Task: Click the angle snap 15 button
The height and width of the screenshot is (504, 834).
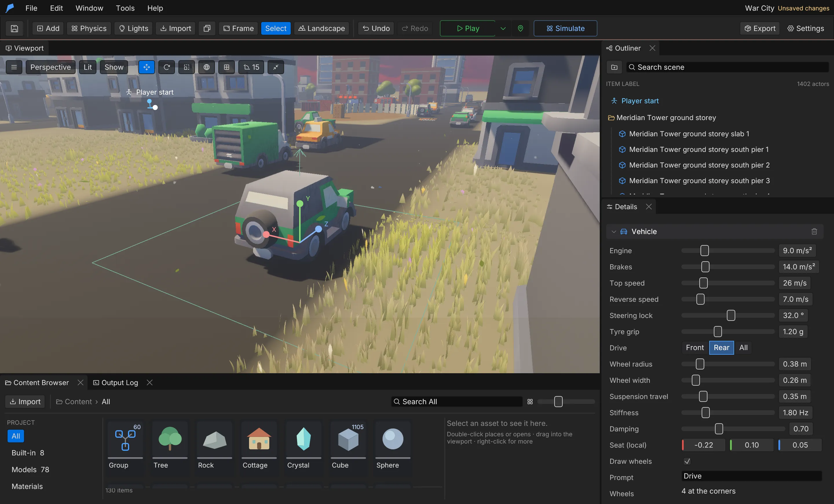Action: (x=251, y=67)
